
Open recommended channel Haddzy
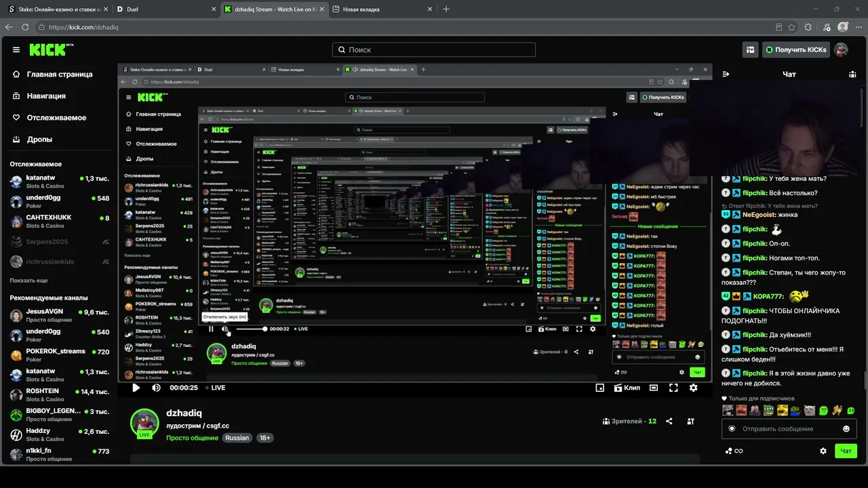[x=60, y=434]
